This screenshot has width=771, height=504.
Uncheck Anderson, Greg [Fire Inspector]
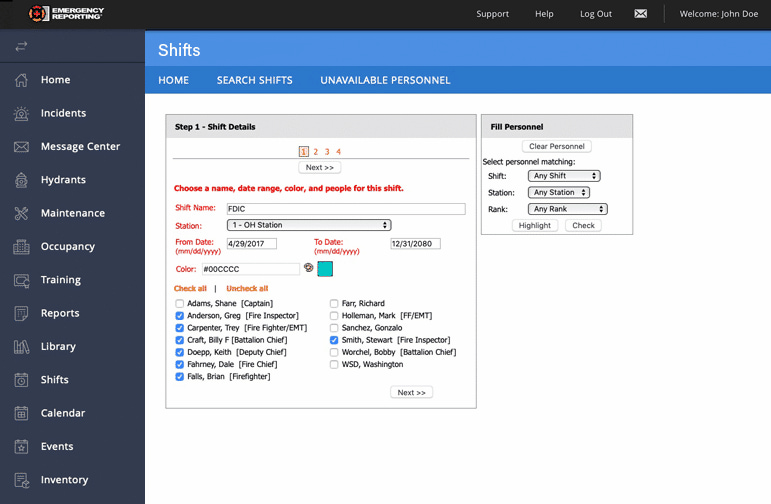tap(179, 316)
